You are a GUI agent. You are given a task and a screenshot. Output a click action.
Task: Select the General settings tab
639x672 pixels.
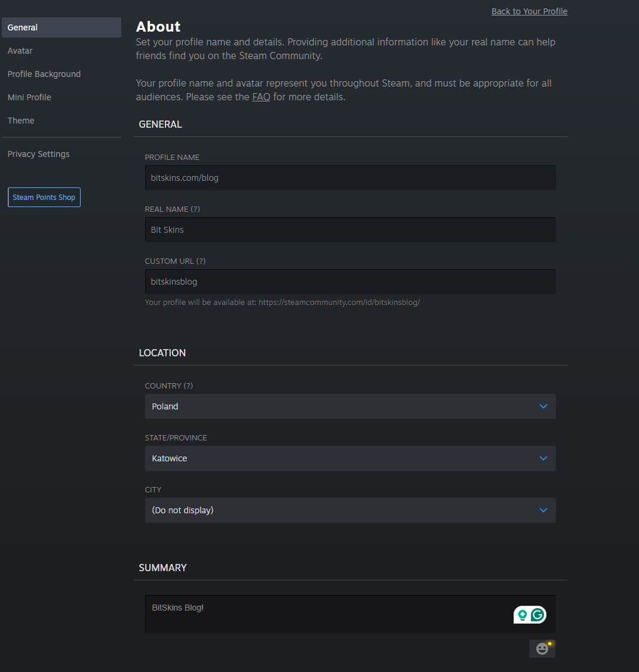point(61,27)
